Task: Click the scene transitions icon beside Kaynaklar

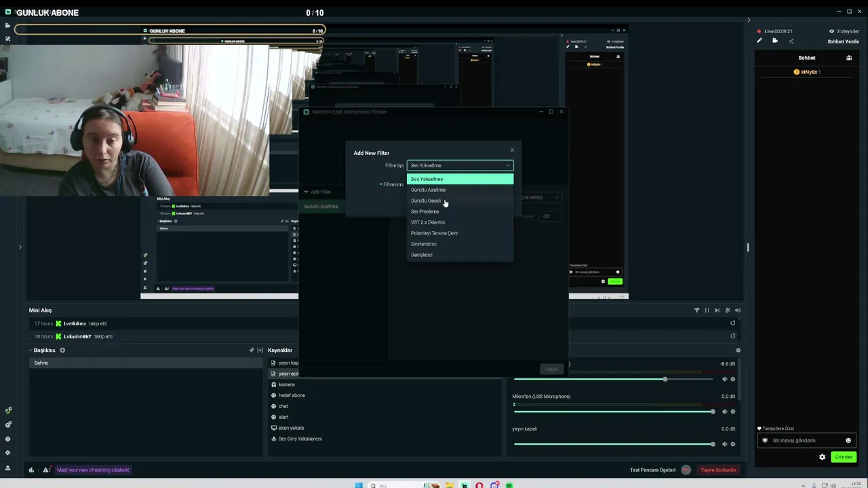Action: click(260, 350)
